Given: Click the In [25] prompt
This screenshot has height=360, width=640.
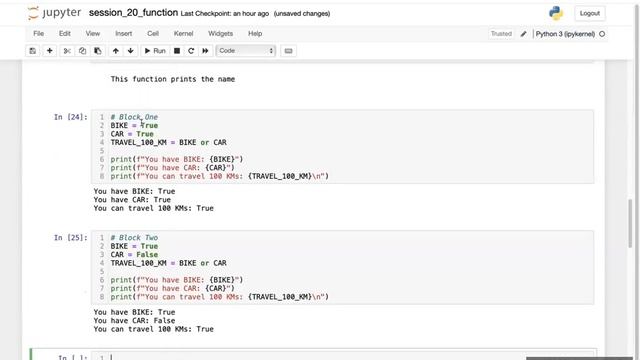Looking at the screenshot, I should (71, 238).
